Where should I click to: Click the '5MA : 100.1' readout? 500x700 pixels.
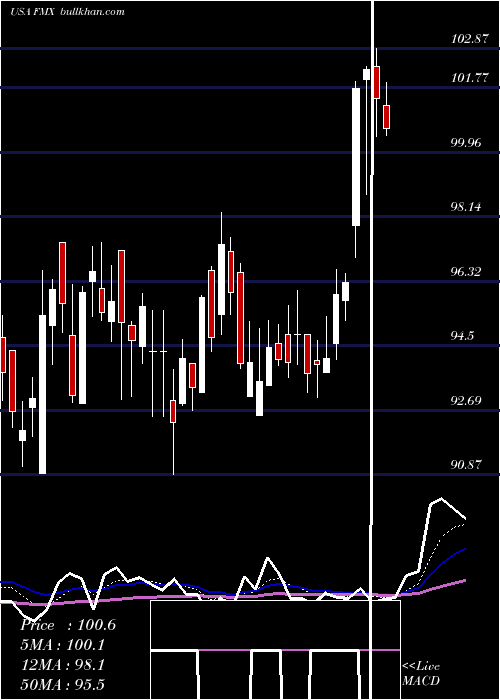click(x=63, y=645)
